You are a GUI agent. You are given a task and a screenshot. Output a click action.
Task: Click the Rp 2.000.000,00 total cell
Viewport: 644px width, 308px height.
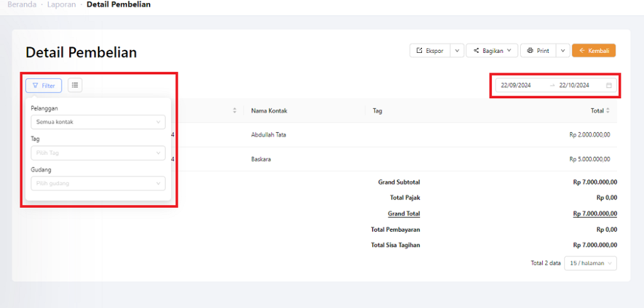pos(589,135)
